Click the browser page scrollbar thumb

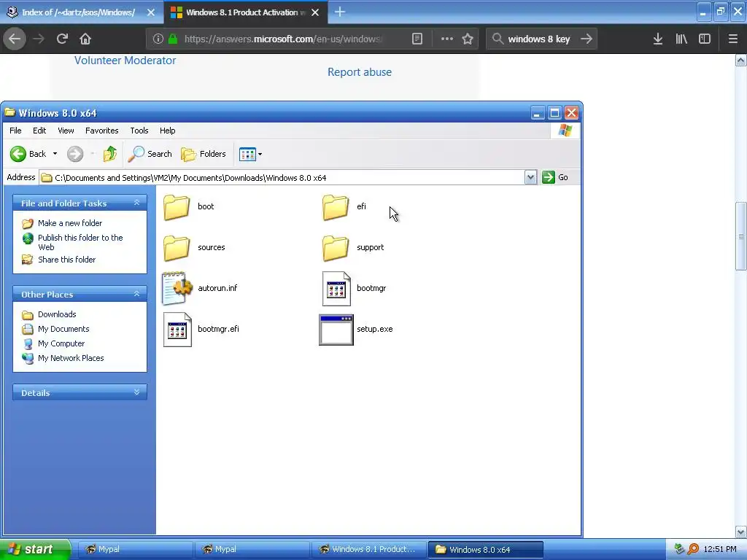click(740, 236)
